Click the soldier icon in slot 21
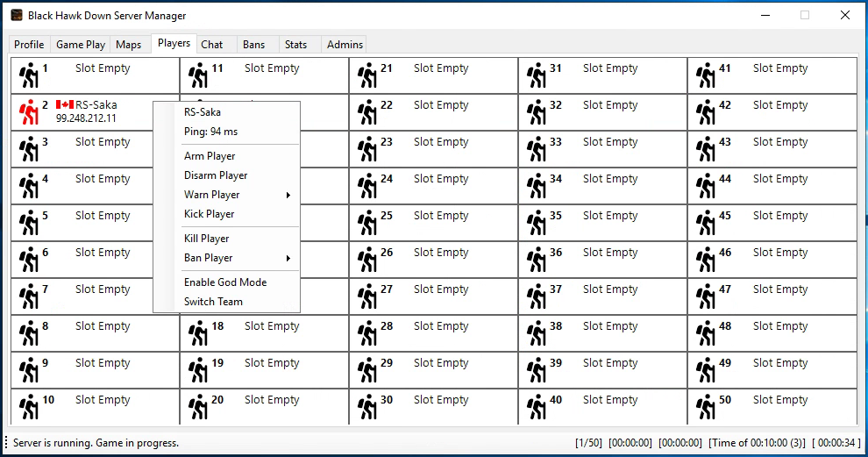The image size is (868, 457). [x=367, y=75]
